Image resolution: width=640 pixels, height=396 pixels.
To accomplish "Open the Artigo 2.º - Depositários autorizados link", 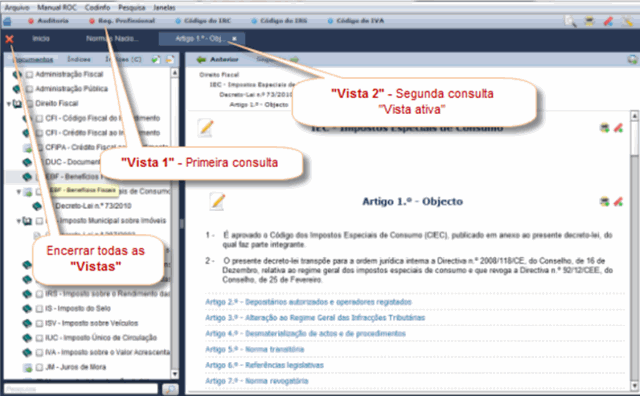I will (308, 302).
